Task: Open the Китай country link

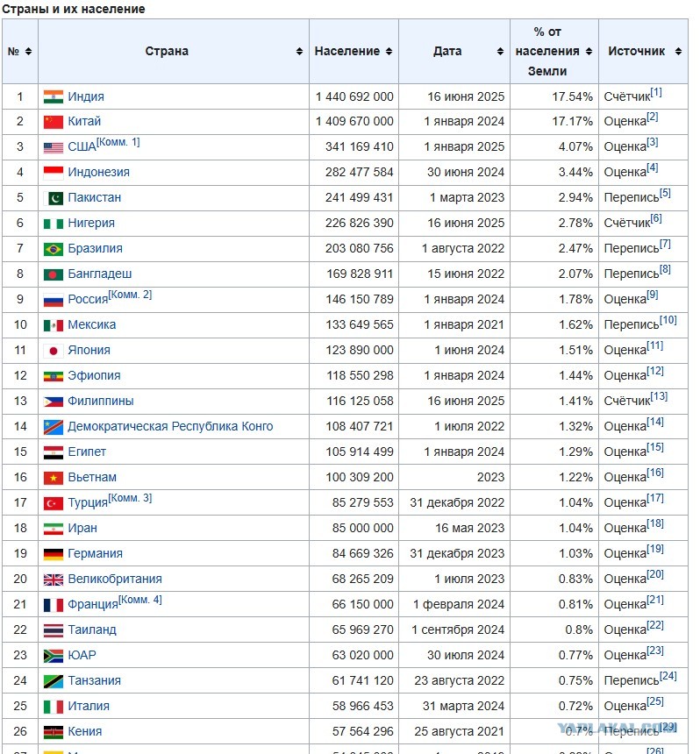Action: coord(84,121)
